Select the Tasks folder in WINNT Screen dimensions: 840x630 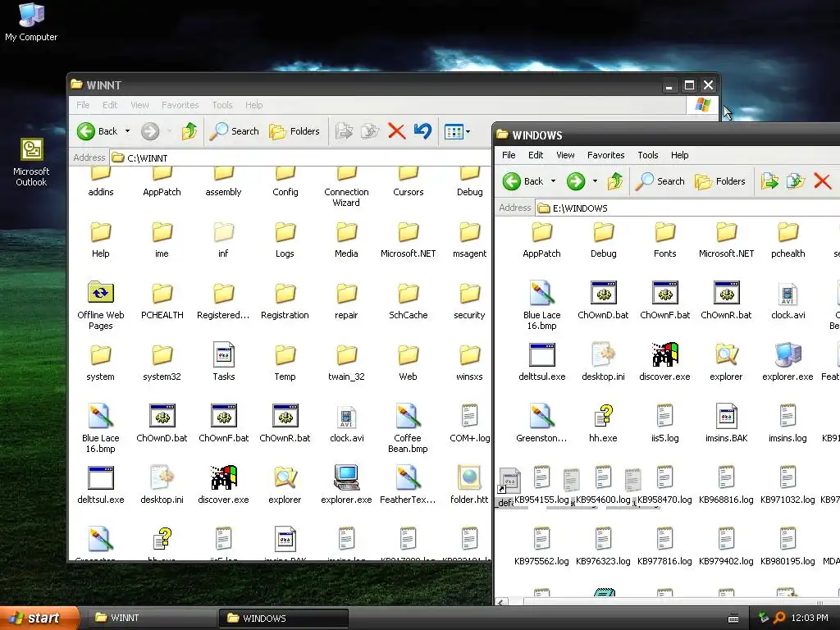pos(224,362)
